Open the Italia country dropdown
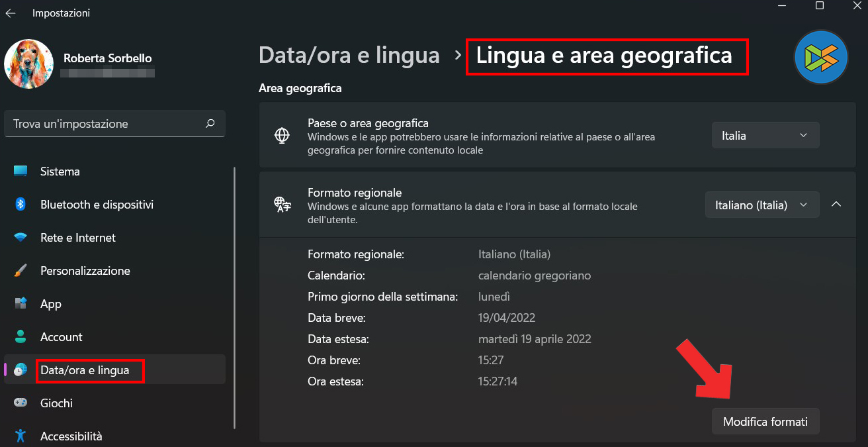868x447 pixels. (x=765, y=136)
